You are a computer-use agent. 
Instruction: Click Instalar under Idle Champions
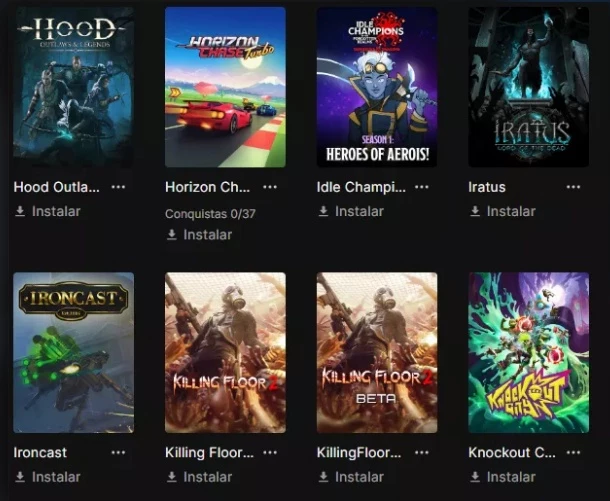pos(351,211)
